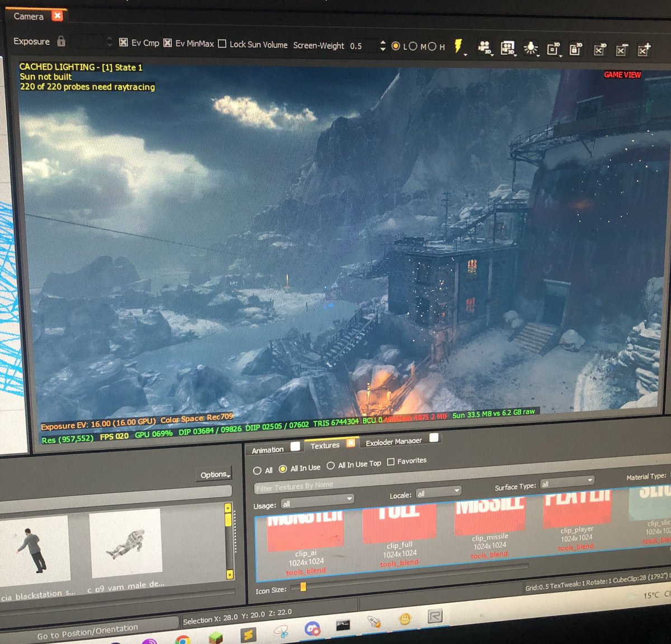Click the blue-red round taskbar icon
The height and width of the screenshot is (644, 671).
tap(312, 628)
